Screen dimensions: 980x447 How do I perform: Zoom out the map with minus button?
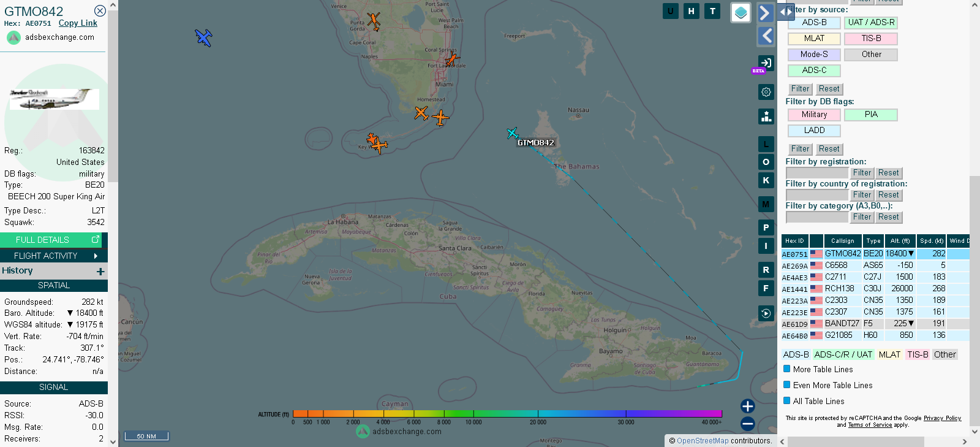(x=747, y=424)
